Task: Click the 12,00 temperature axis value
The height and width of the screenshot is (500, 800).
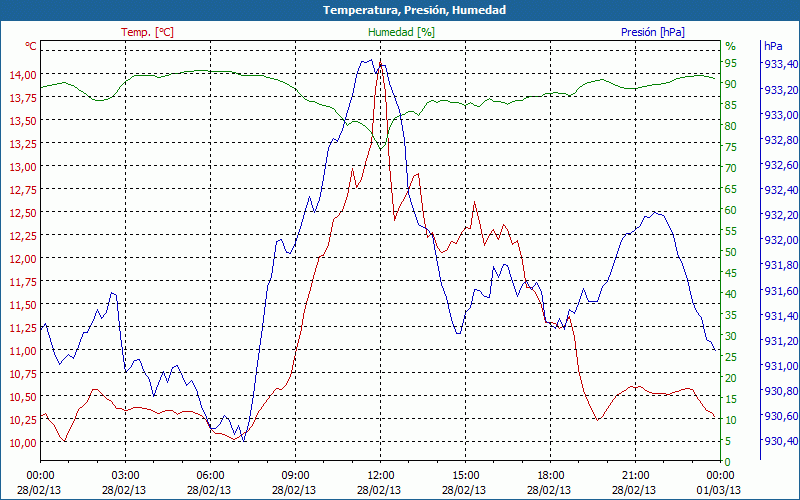Action: pyautogui.click(x=22, y=258)
